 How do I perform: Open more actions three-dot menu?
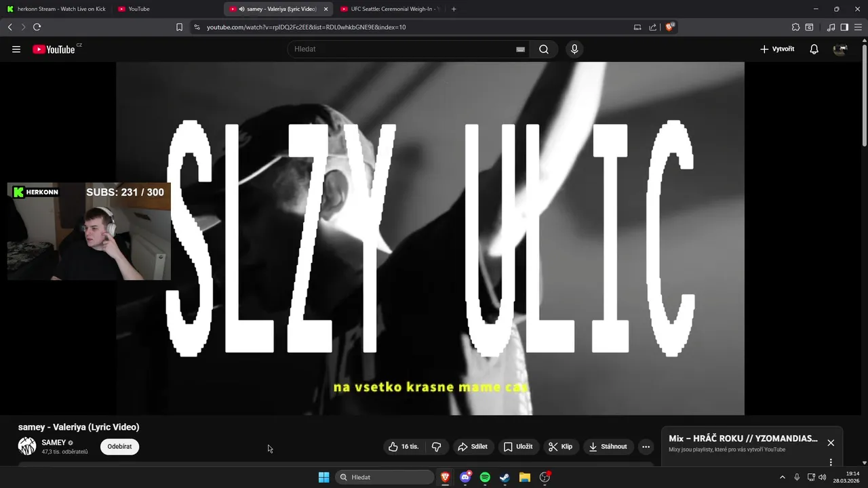click(x=646, y=447)
